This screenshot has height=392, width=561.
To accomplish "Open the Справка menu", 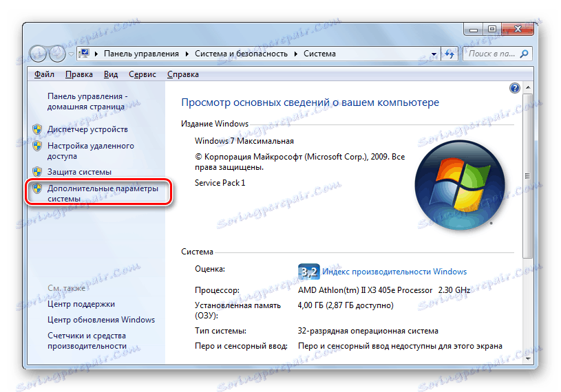I will (x=183, y=74).
